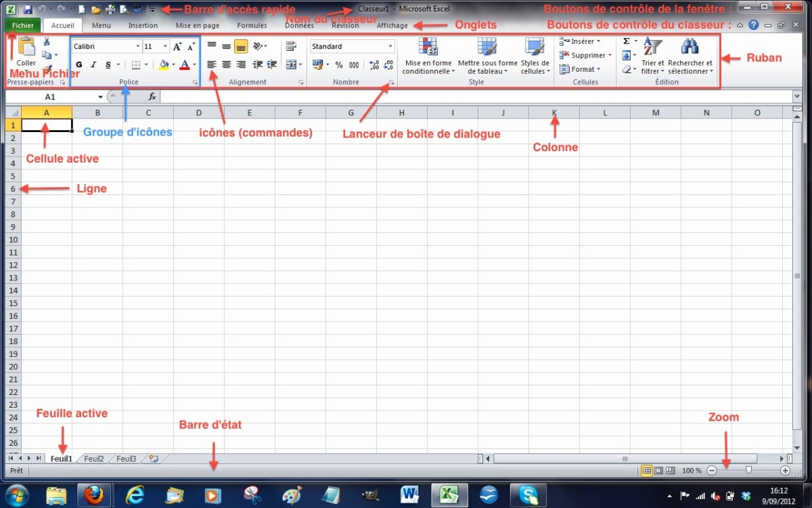
Task: Apply the red font color A
Action: click(x=184, y=65)
